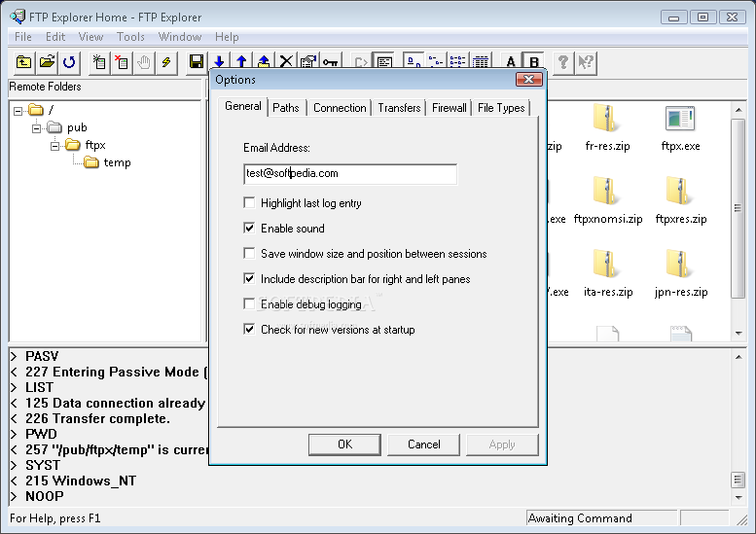Screen dimensions: 756x534
Task: Uncheck the Enable sound checkbox
Action: click(x=249, y=228)
